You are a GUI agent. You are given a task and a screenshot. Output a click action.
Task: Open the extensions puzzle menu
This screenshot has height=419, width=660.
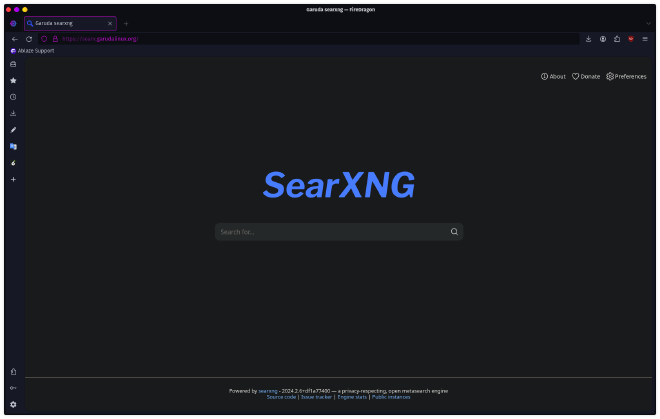point(617,39)
